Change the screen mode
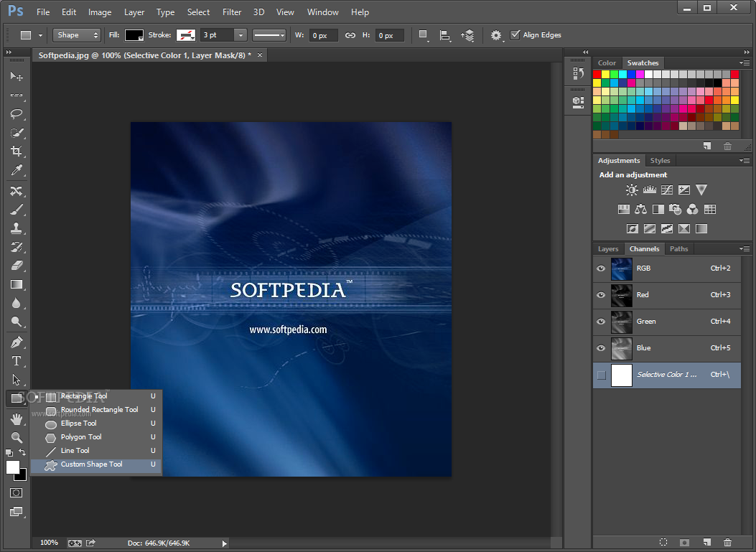 coord(16,512)
